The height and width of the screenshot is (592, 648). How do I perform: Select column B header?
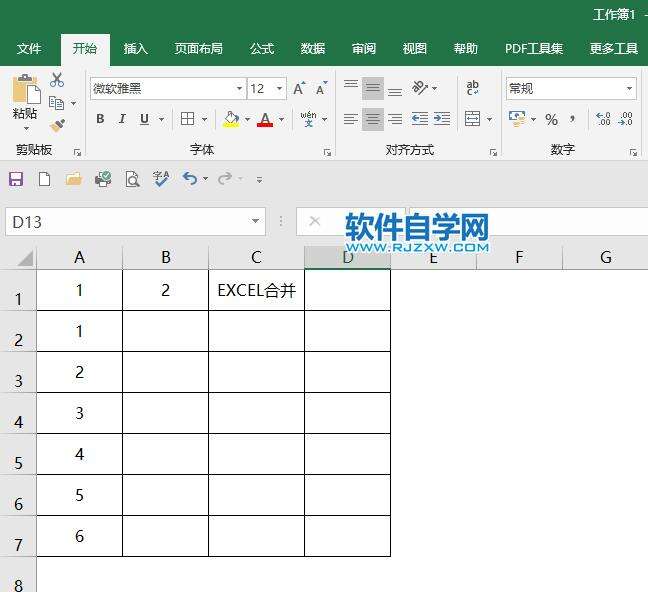point(166,257)
